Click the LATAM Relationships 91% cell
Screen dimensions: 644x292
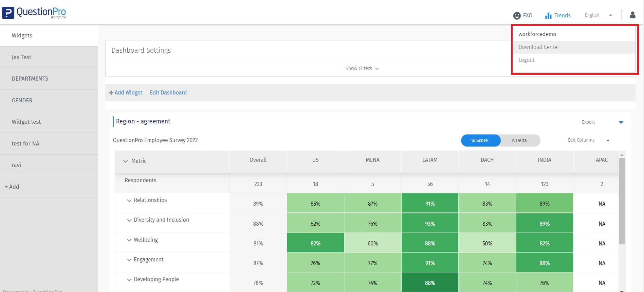(430, 203)
